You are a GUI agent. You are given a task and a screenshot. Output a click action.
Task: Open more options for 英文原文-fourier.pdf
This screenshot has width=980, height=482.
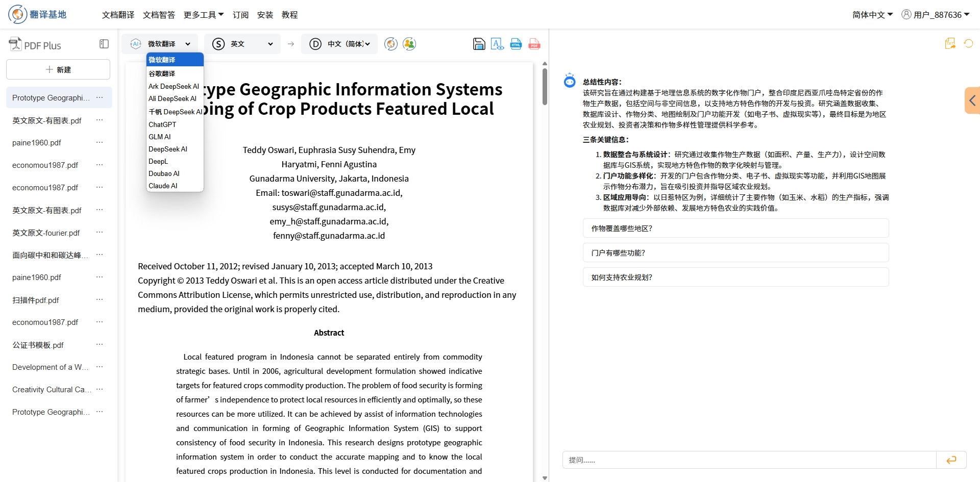100,232
